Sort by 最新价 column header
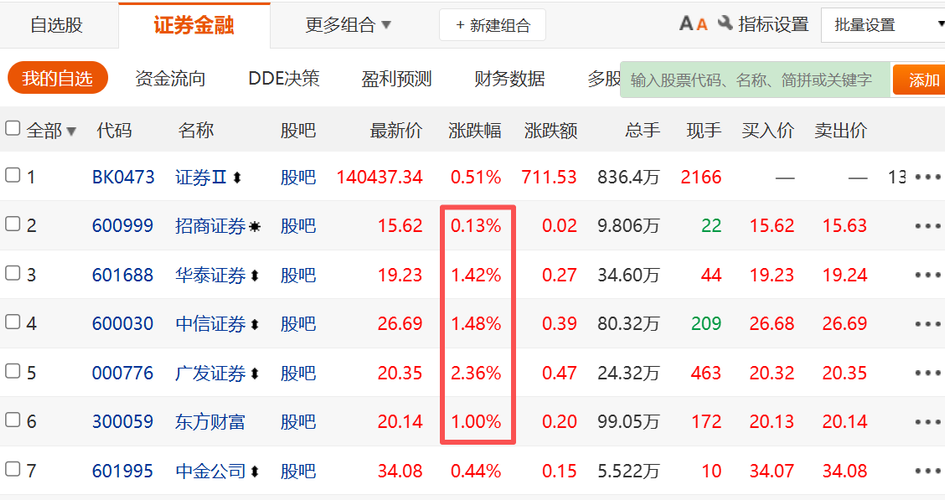 (396, 130)
